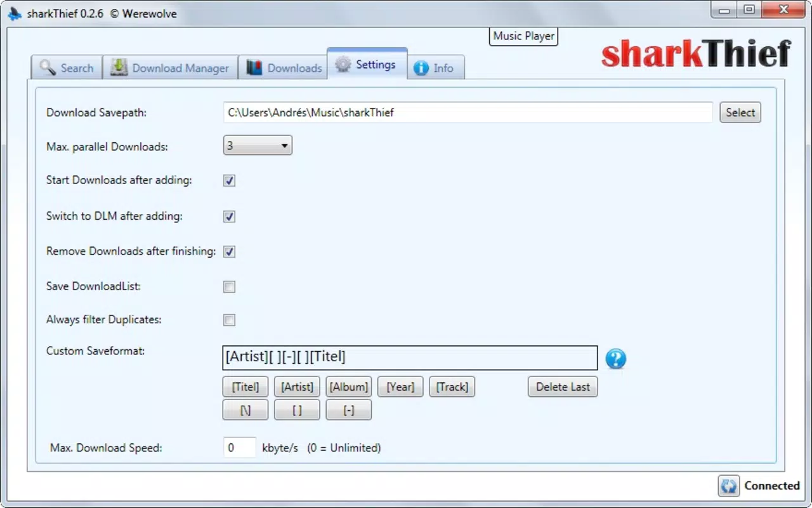Image resolution: width=812 pixels, height=508 pixels.
Task: Click Select to choose savepath
Action: (740, 112)
